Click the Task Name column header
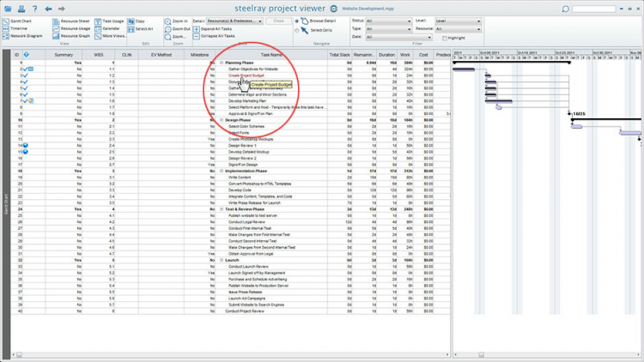This screenshot has width=644, height=362. click(272, 54)
